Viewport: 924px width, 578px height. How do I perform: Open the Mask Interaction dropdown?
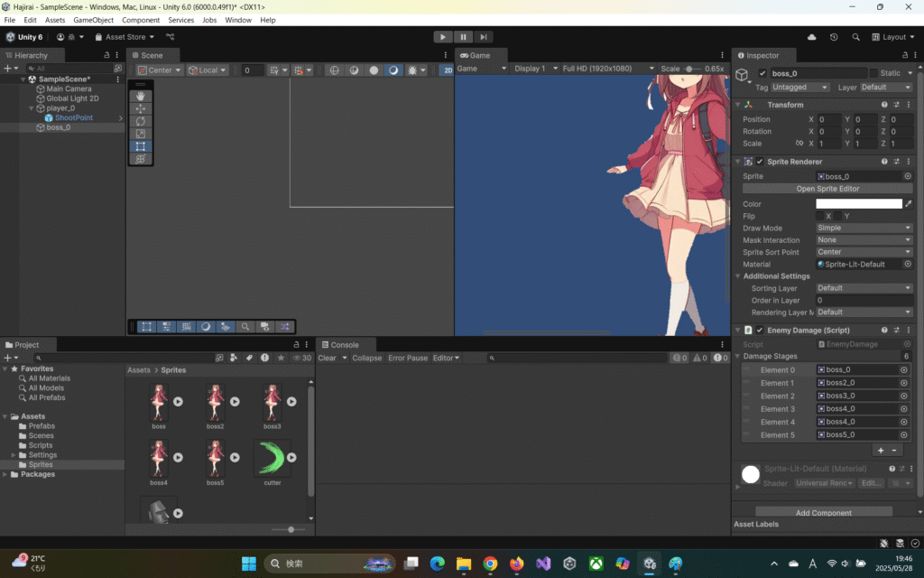tap(864, 240)
